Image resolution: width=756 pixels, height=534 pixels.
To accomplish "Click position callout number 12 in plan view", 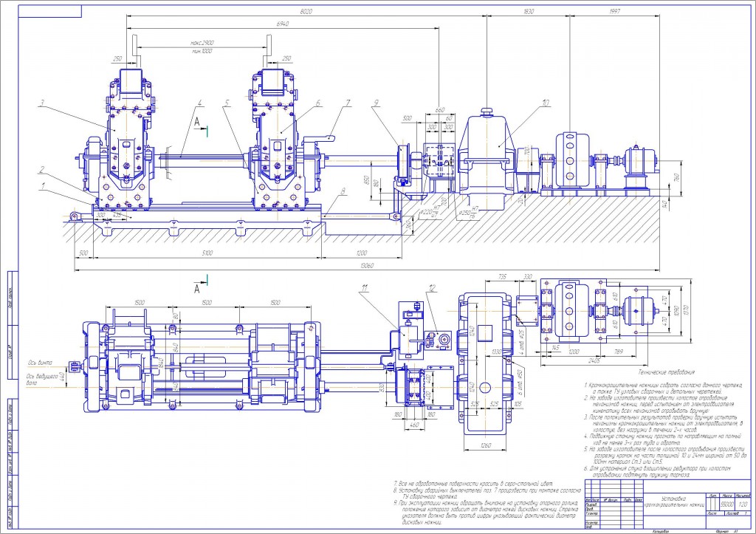I will point(432,288).
